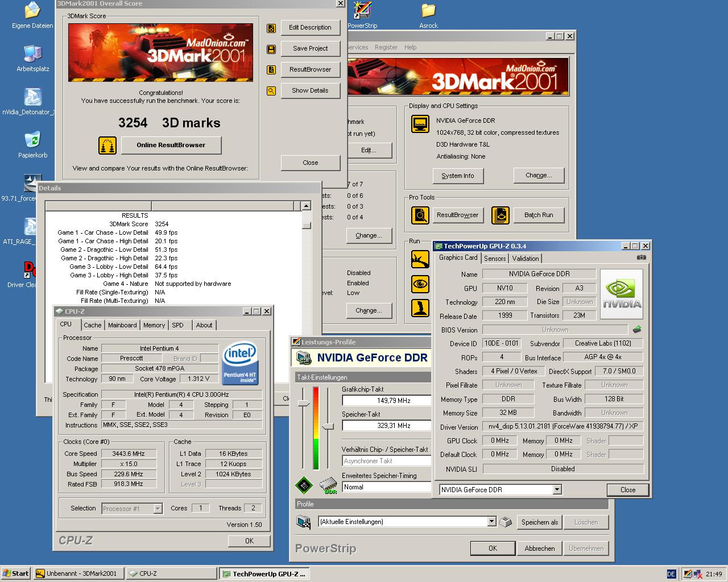728x582 pixels.
Task: Open the GPU-Z graphics card selector dropdown
Action: [x=557, y=489]
